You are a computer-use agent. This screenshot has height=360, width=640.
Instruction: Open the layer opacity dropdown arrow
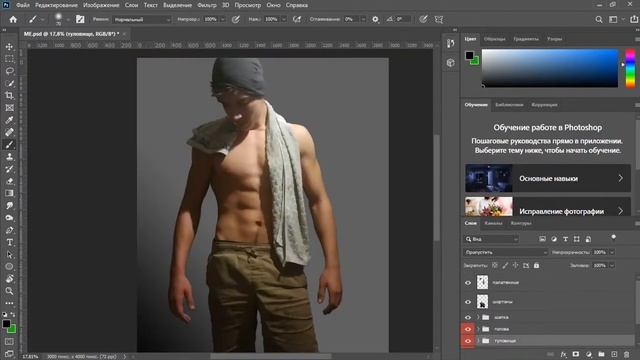[612, 252]
